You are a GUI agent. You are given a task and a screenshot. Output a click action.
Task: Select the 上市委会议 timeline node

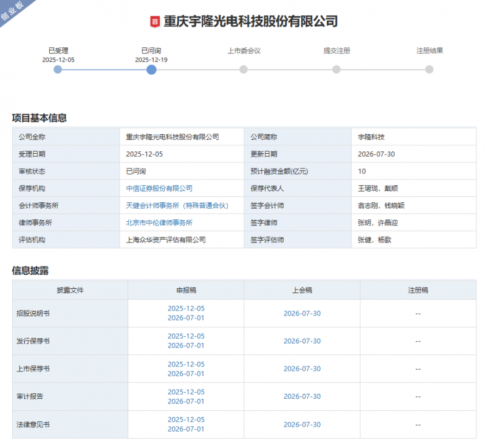(x=244, y=69)
